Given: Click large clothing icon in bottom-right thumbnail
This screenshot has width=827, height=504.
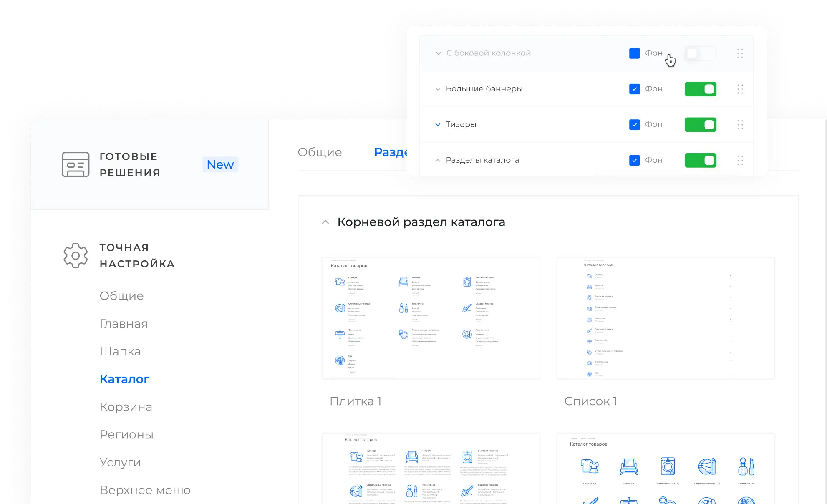Looking at the screenshot, I should coord(590,466).
